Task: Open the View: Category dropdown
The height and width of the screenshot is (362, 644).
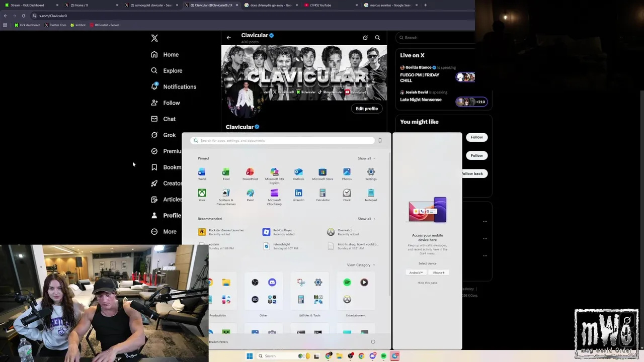Action: 361,265
